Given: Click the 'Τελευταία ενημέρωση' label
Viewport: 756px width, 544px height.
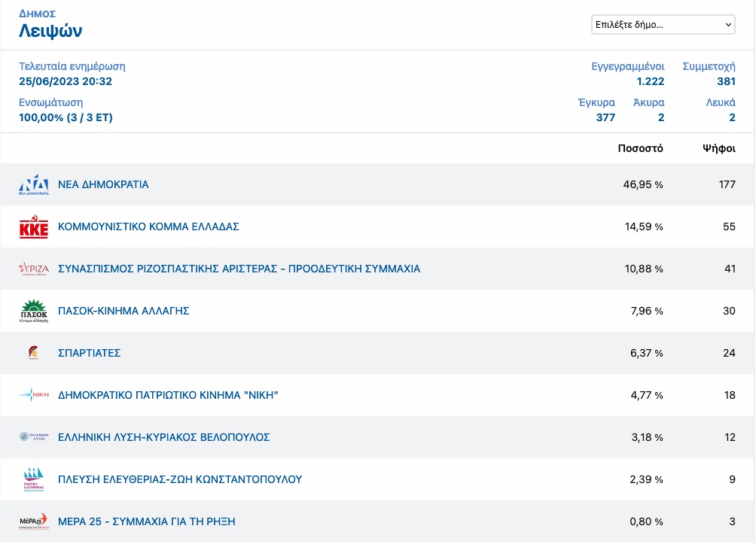Looking at the screenshot, I should coord(72,66).
